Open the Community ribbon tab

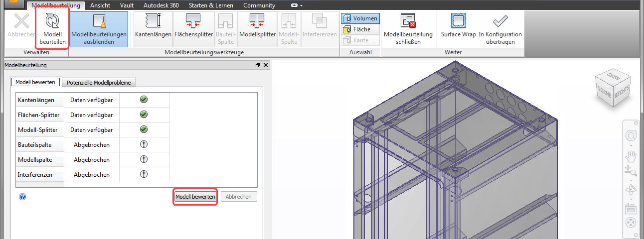point(259,5)
